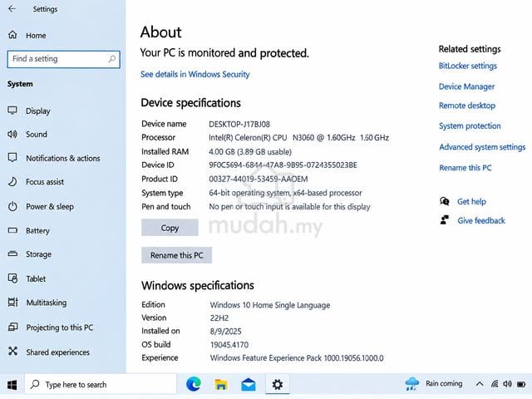
Task: Click OS build value 19045.4170
Action: click(229, 345)
